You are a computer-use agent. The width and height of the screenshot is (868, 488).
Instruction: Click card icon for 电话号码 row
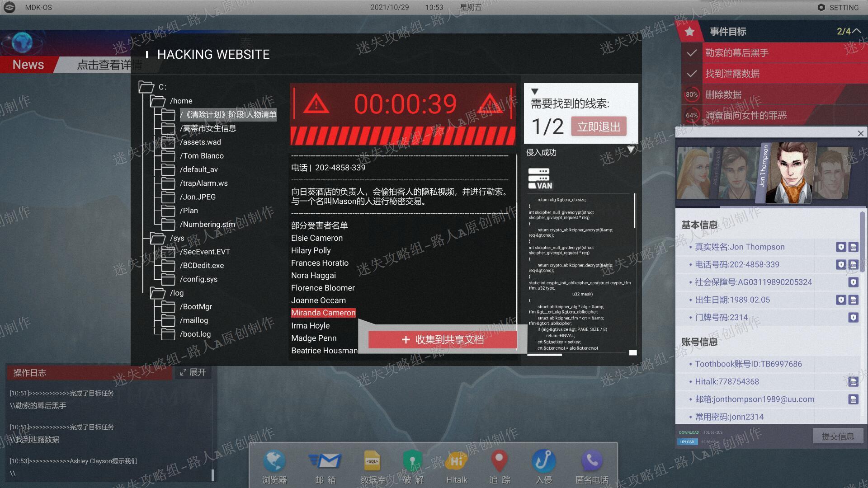853,265
